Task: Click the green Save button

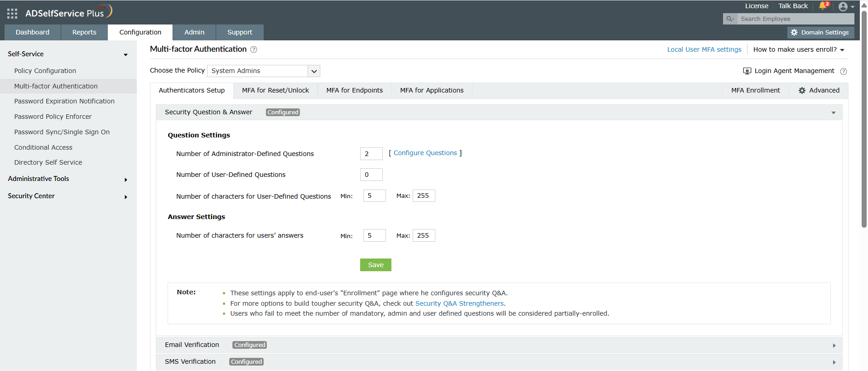Action: coord(376,265)
